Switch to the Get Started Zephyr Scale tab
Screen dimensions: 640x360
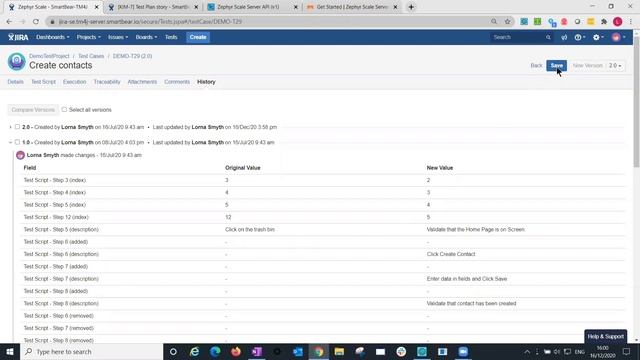(352, 7)
